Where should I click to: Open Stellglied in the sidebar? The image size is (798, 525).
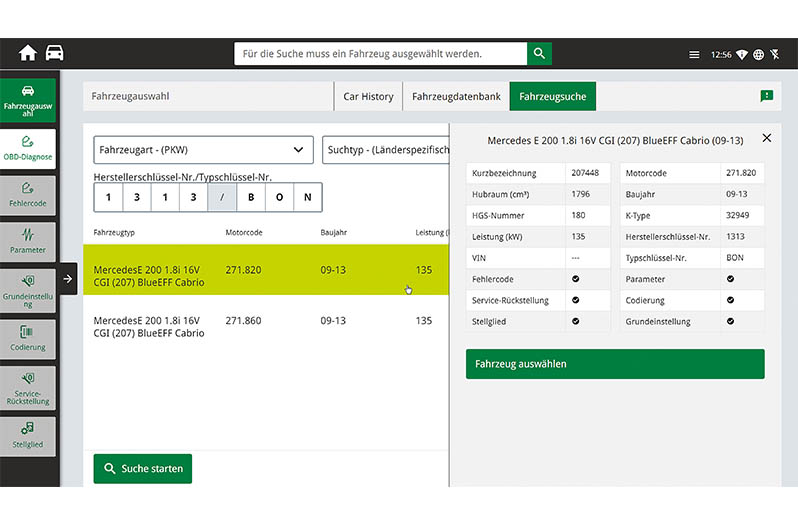click(28, 435)
